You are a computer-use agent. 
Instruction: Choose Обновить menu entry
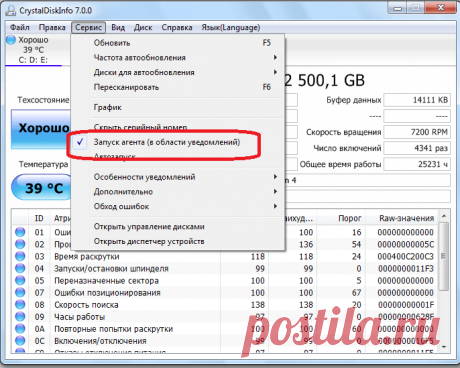pyautogui.click(x=178, y=43)
